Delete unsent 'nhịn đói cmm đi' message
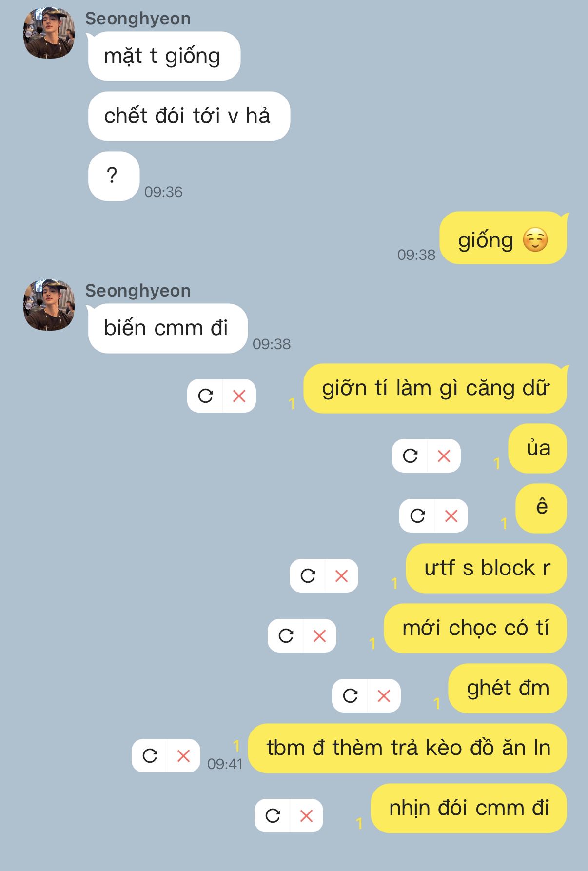 [x=306, y=815]
